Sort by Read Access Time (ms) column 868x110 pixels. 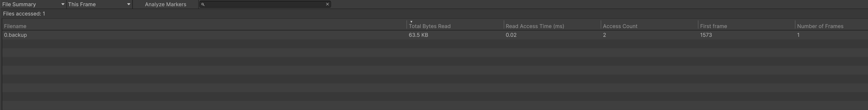(x=535, y=26)
